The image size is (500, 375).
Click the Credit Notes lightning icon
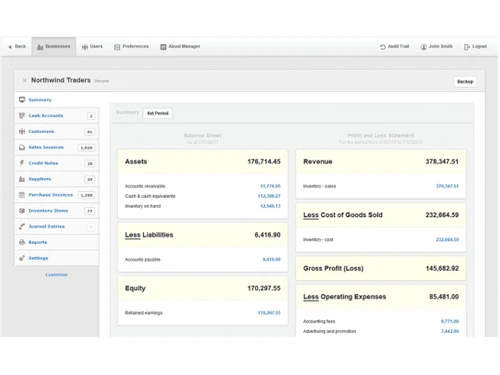point(22,163)
